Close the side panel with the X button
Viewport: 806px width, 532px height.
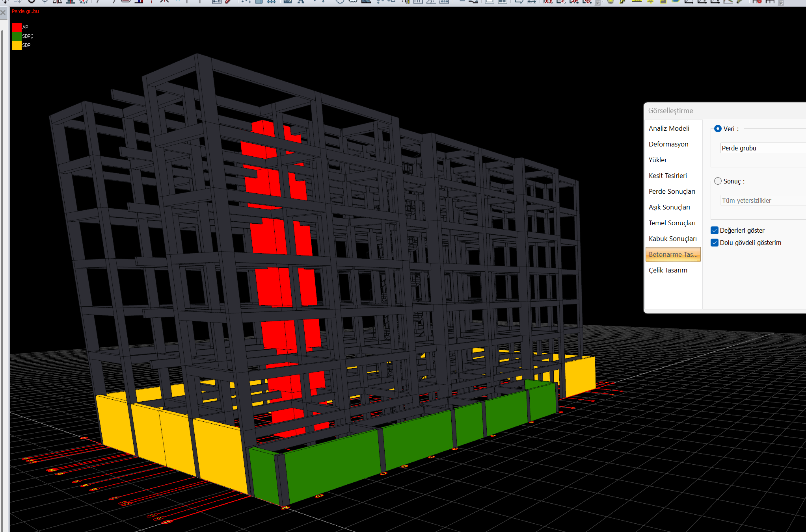3,13
